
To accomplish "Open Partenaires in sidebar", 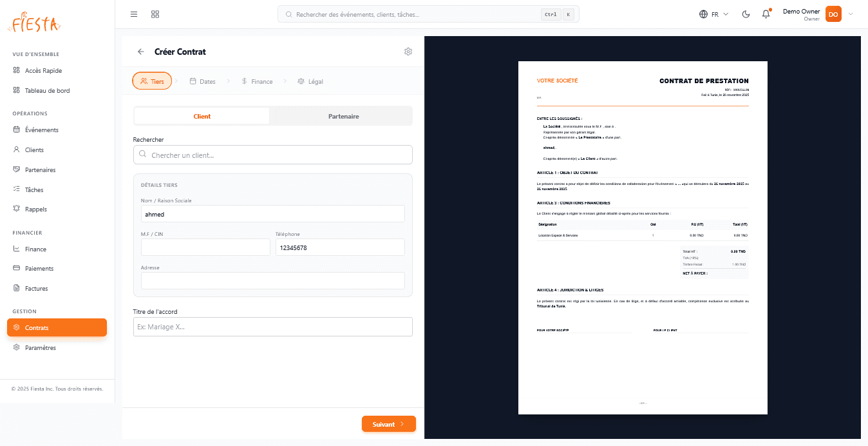I will (57, 170).
